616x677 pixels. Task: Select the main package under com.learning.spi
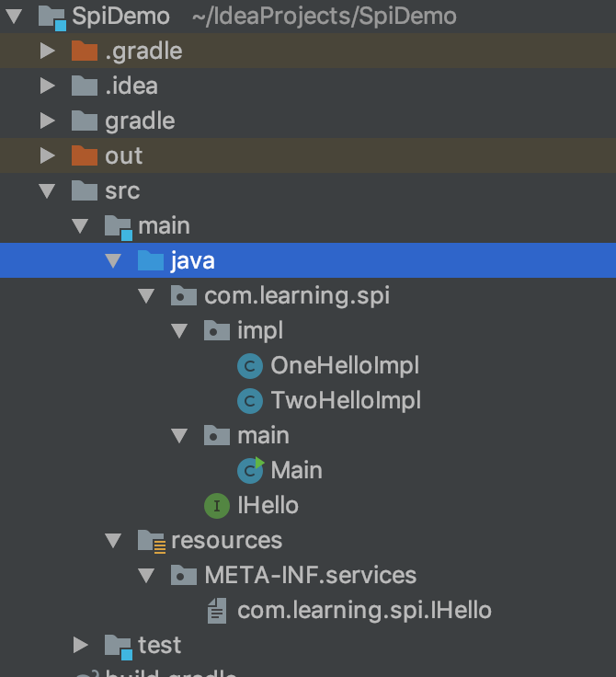click(x=263, y=436)
